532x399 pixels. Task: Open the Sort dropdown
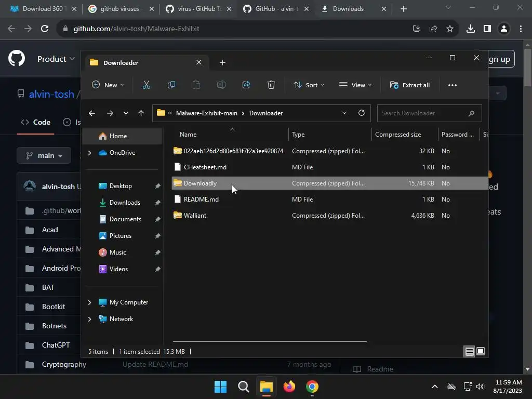point(309,85)
